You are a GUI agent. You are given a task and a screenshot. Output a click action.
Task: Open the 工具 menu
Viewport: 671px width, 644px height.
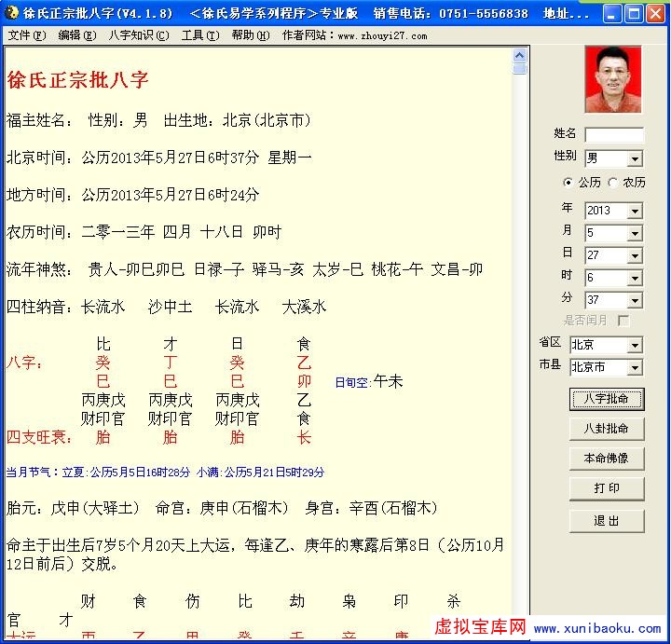point(199,35)
